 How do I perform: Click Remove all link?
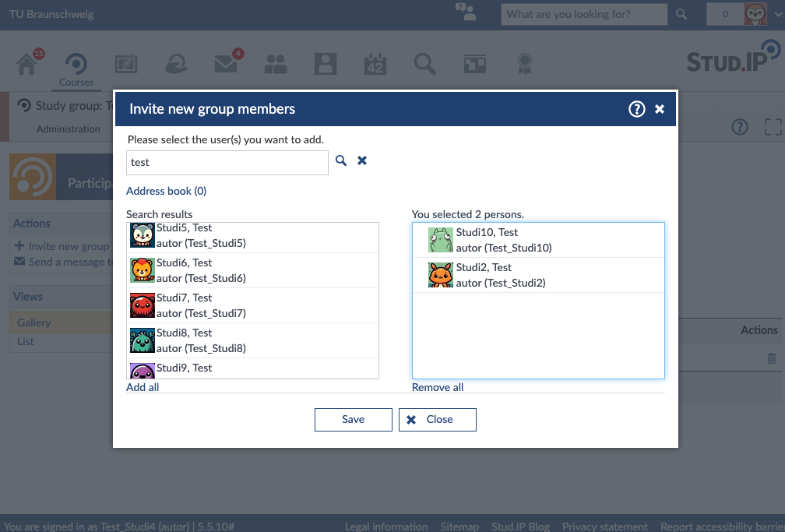[438, 387]
